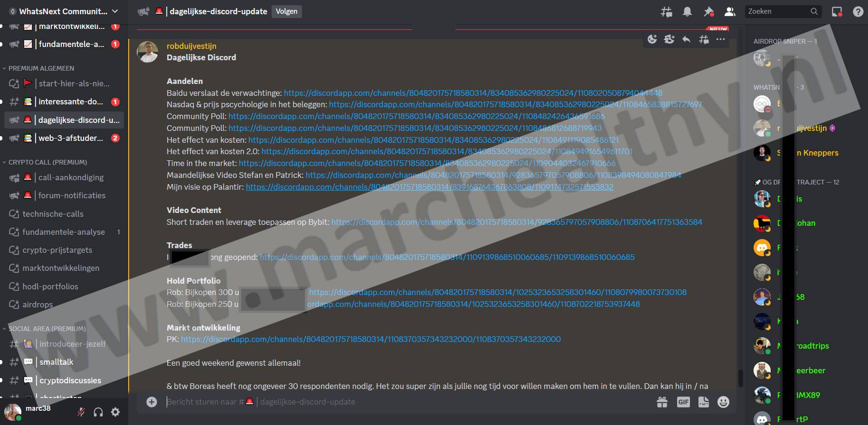Open the threads icon in header
Viewport: 868px width, 425px height.
[x=666, y=12]
